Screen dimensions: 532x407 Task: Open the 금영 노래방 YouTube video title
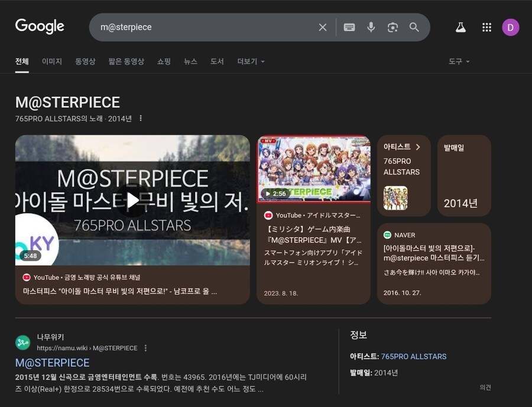120,291
